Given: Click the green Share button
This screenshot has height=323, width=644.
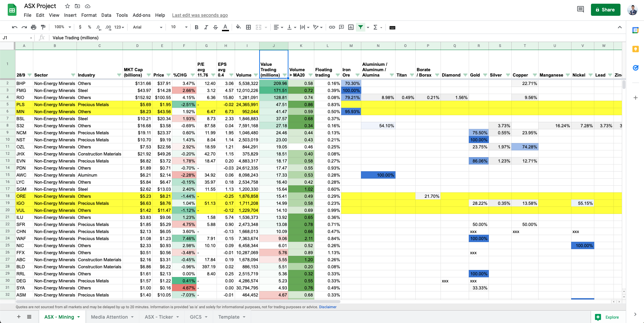Looking at the screenshot, I should [x=605, y=10].
